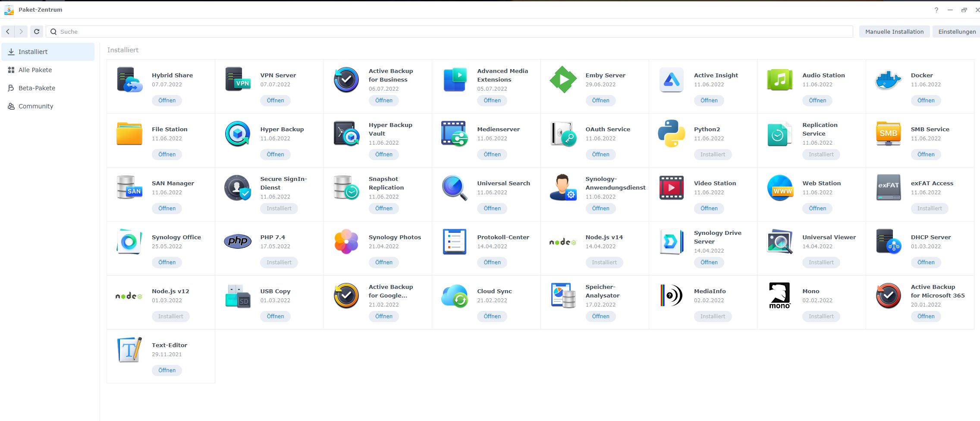Click Installiert button under Replication Service
Image resolution: width=980 pixels, height=421 pixels.
coord(821,155)
